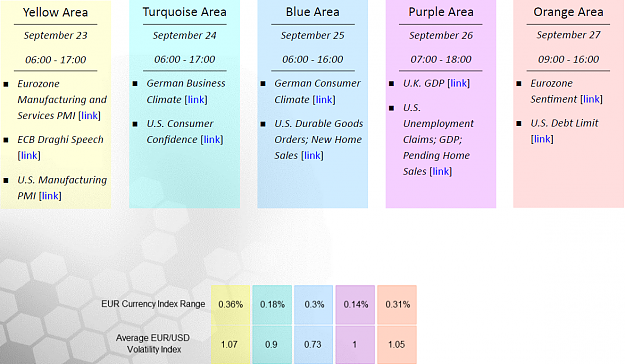625x364 pixels.
Task: Click the yellow 0.36% range cell
Action: [231, 305]
